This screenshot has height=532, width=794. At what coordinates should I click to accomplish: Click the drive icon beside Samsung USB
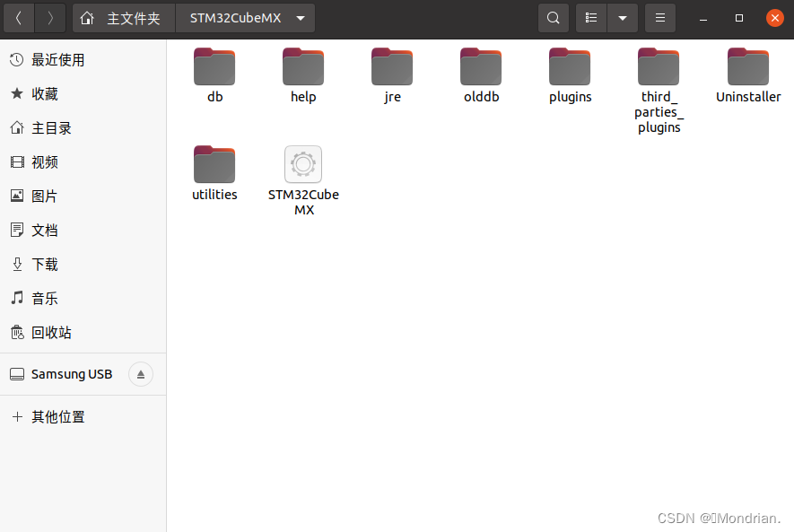pyautogui.click(x=17, y=374)
